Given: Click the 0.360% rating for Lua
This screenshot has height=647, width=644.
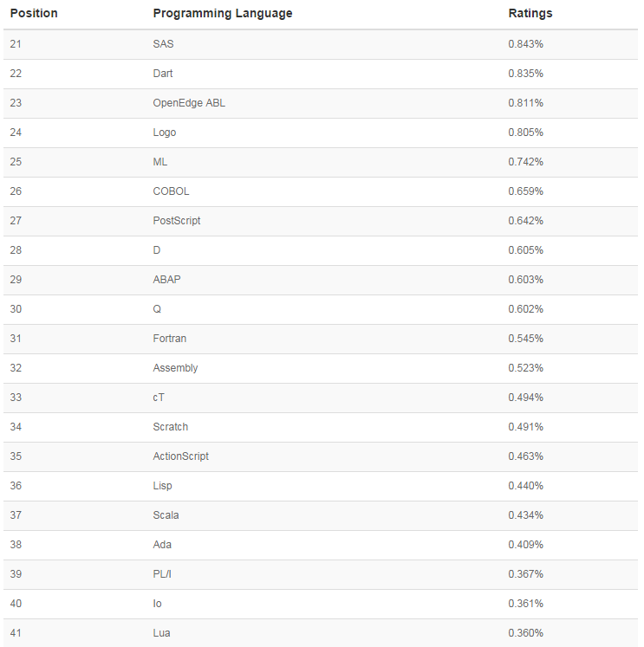Looking at the screenshot, I should 525,633.
